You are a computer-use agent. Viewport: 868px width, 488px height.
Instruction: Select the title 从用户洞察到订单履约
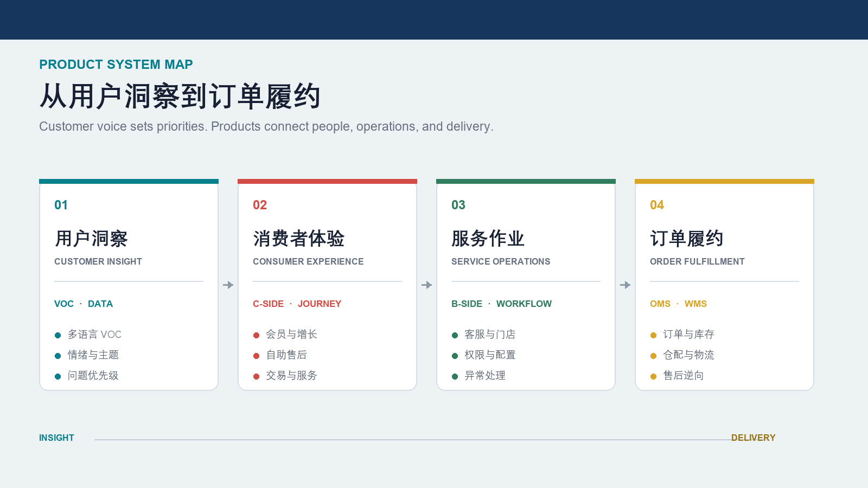pos(180,97)
